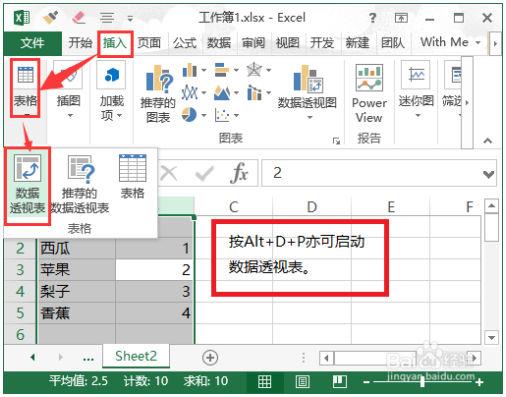Expand the formula bar with chevron
Image resolution: width=506 pixels, height=397 pixels.
point(489,174)
